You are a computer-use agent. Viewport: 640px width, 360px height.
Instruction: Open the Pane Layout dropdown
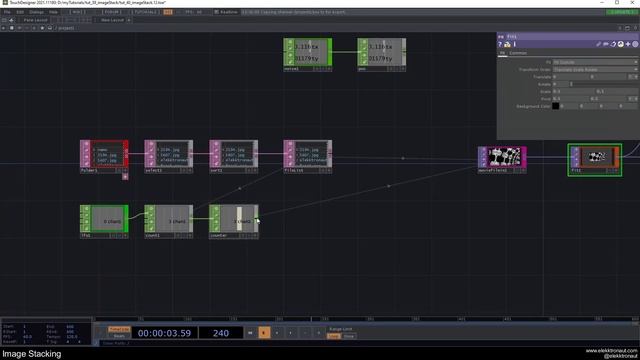coord(36,20)
